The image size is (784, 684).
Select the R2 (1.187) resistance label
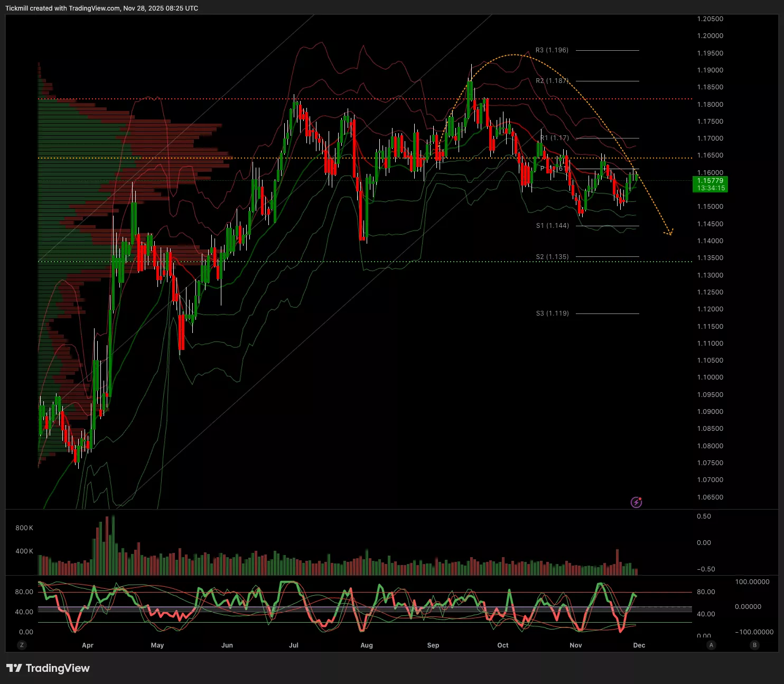point(552,81)
